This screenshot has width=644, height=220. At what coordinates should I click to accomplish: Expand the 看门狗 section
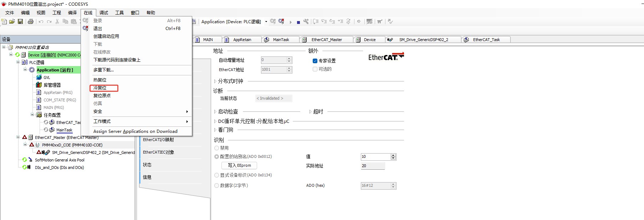(215, 130)
